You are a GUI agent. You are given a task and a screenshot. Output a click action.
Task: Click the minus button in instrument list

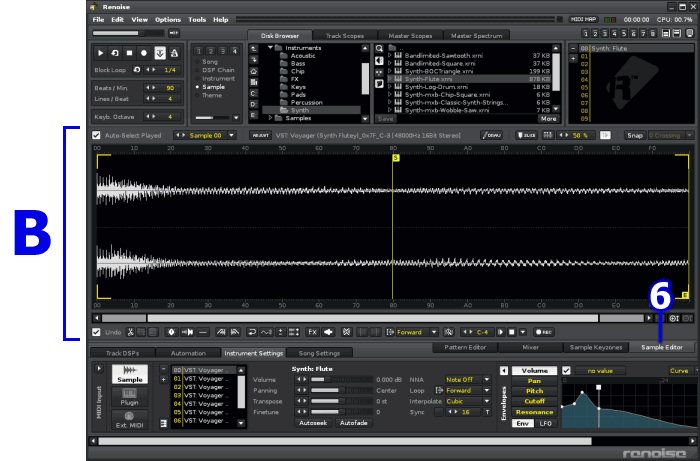(x=574, y=48)
